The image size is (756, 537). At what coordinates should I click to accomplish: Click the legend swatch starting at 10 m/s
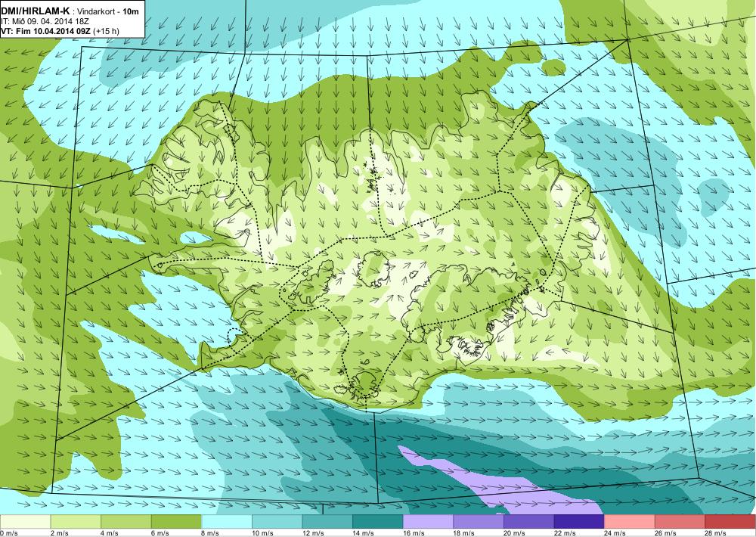point(277,522)
